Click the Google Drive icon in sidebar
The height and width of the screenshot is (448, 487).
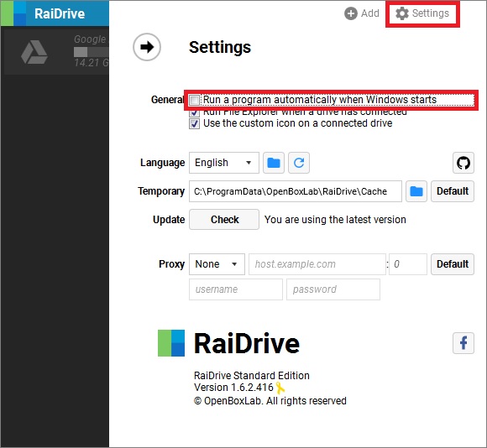(x=34, y=52)
